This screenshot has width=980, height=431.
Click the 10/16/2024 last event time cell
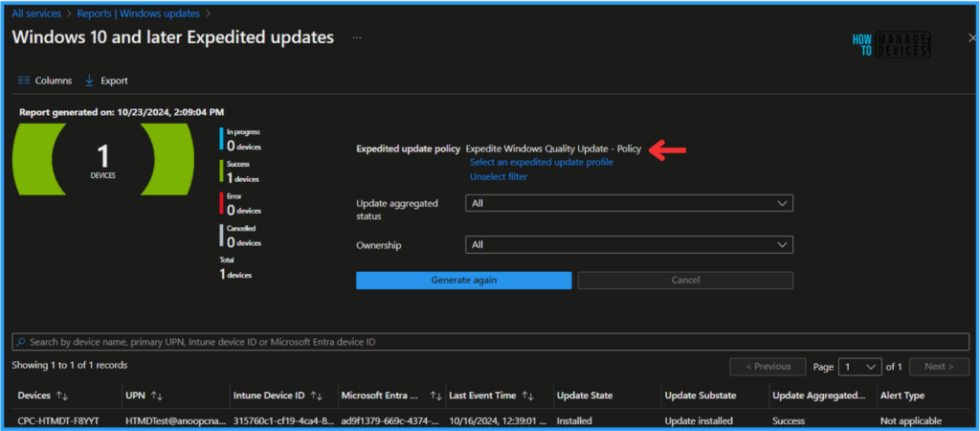(x=497, y=421)
